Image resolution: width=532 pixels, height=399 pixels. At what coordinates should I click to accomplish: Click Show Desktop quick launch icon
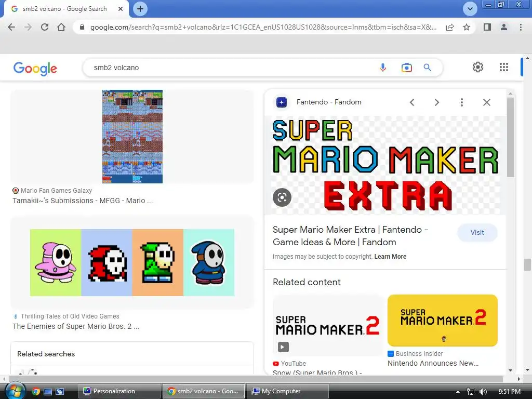[x=48, y=392]
